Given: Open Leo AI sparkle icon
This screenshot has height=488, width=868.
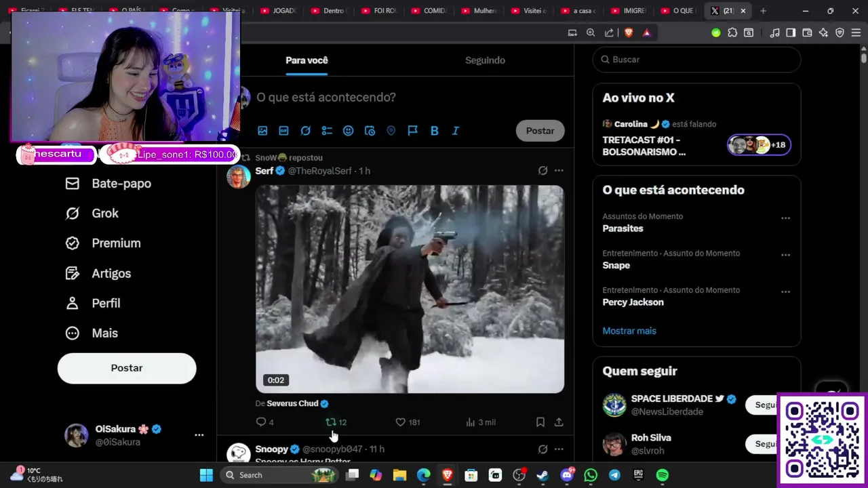Looking at the screenshot, I should click(823, 33).
